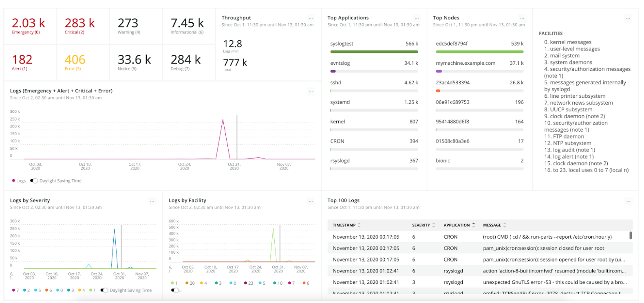The image size is (644, 303).
Task: Select facility 0 in Logs by Facility legend
Action: (233, 283)
